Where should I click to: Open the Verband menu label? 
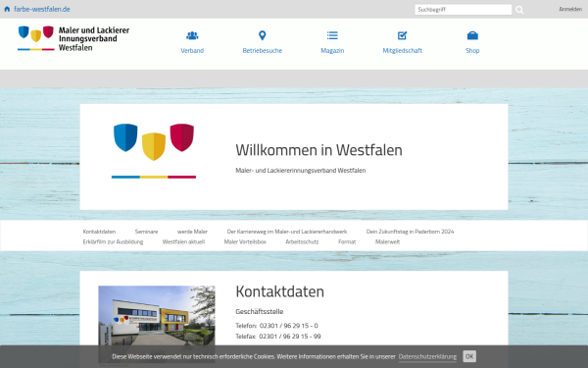pyautogui.click(x=192, y=50)
